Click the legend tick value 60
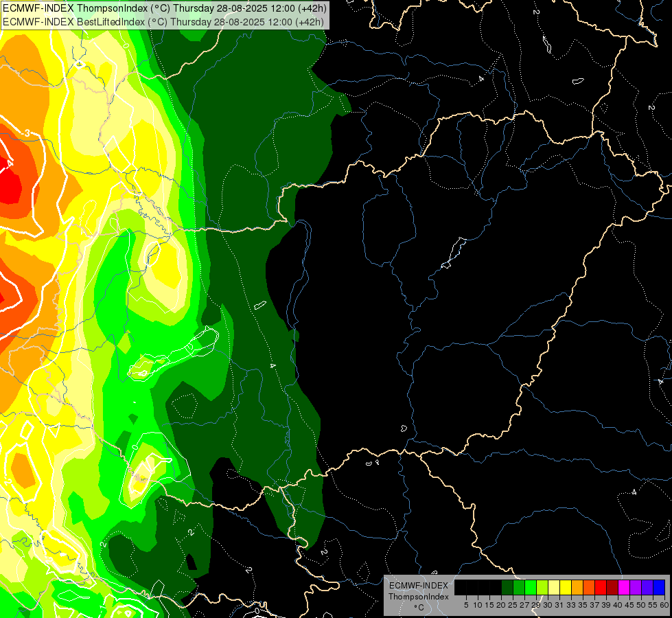The image size is (672, 618). [664, 605]
